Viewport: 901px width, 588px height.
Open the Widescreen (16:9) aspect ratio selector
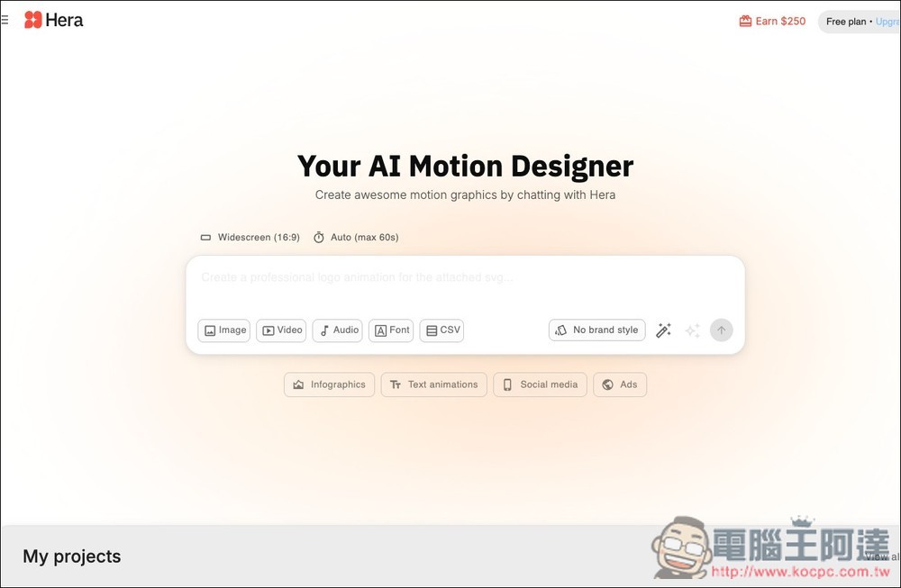point(250,238)
